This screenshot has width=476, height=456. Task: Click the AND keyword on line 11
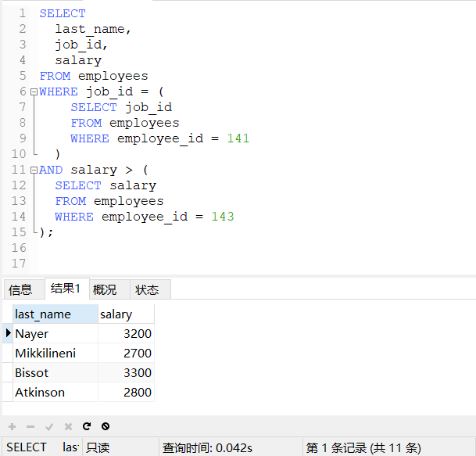51,170
